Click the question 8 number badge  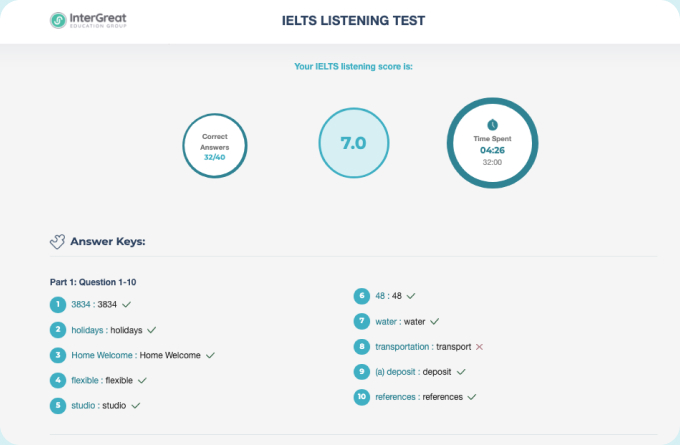tap(362, 346)
